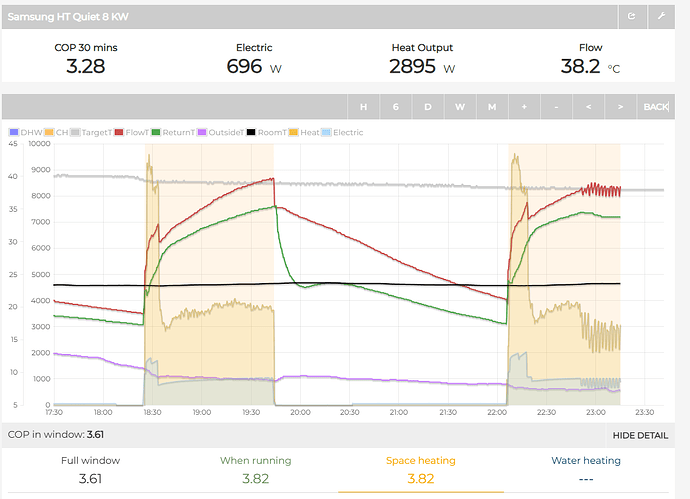This screenshot has height=499, width=690.
Task: Click the Electric legend color swatch
Action: click(326, 132)
